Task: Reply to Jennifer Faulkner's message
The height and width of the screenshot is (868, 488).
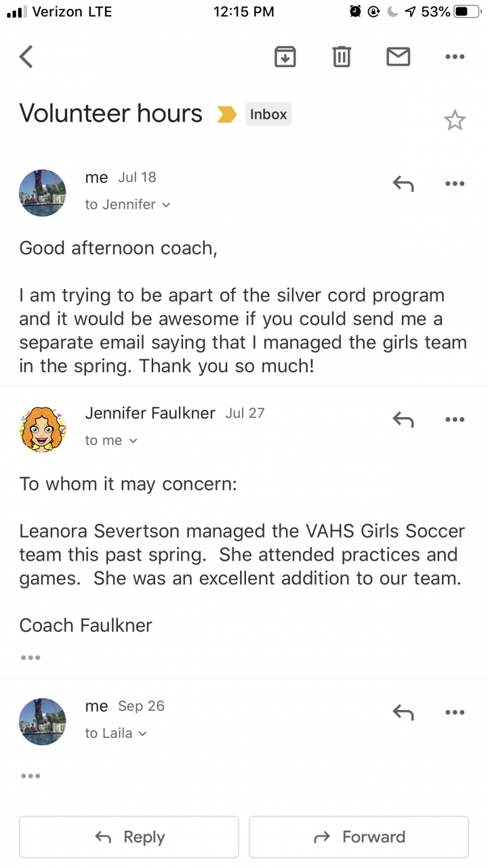Action: (x=403, y=420)
